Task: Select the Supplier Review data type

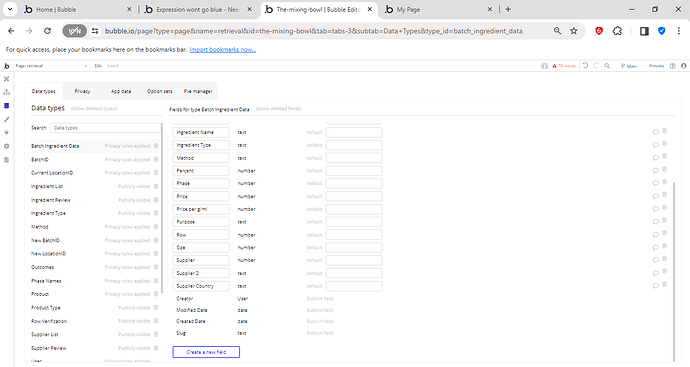Action: click(49, 348)
